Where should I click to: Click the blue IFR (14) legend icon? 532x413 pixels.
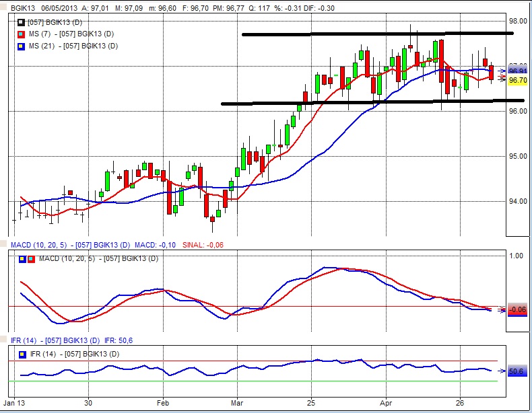tap(22, 354)
